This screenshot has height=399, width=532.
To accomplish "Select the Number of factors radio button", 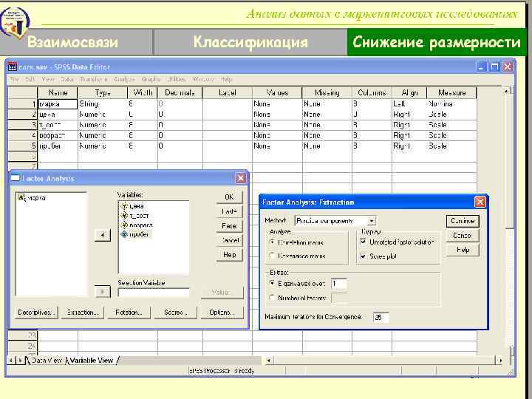I will click(x=273, y=298).
